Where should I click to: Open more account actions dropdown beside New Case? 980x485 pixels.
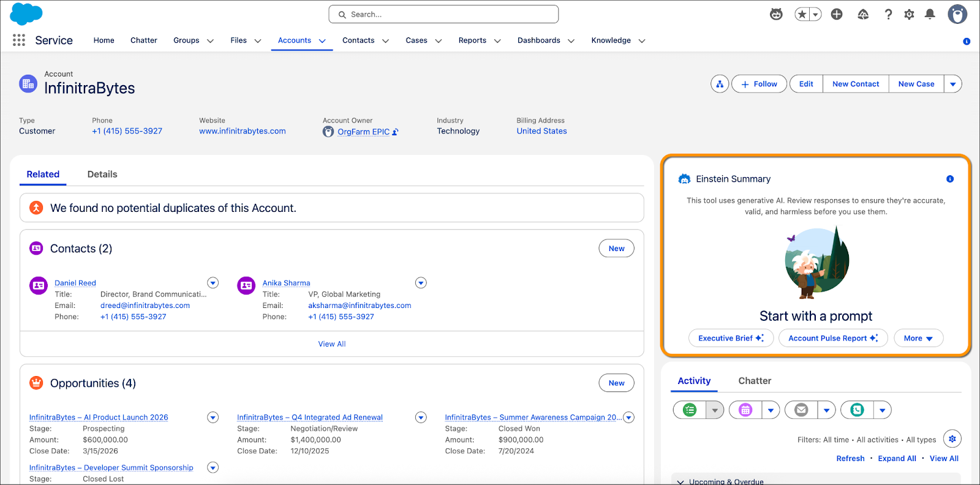[x=953, y=84]
